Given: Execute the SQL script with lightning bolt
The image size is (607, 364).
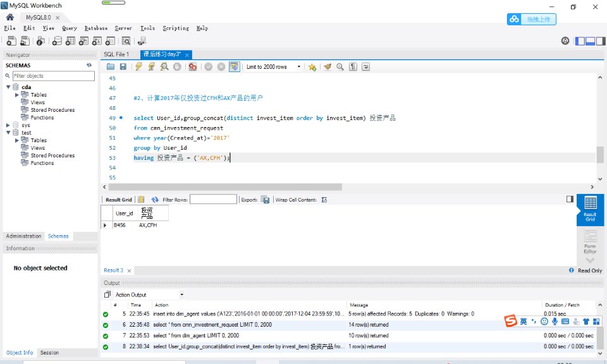Looking at the screenshot, I should [139, 67].
